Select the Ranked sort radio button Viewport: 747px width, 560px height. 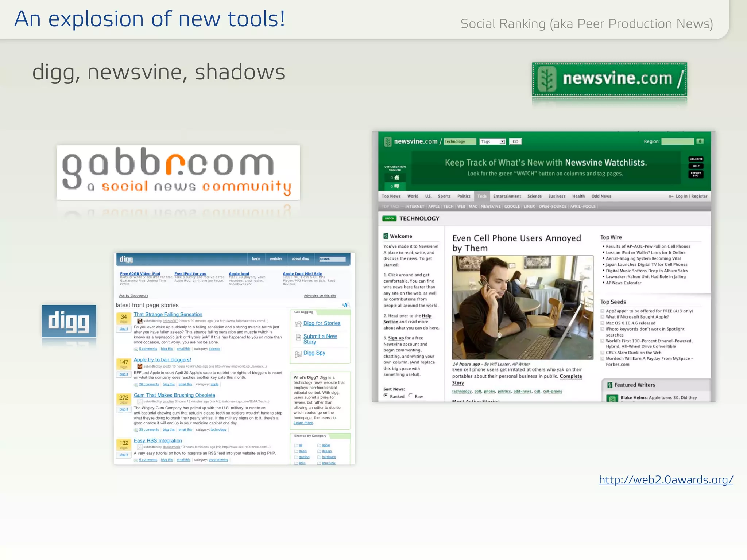(386, 396)
